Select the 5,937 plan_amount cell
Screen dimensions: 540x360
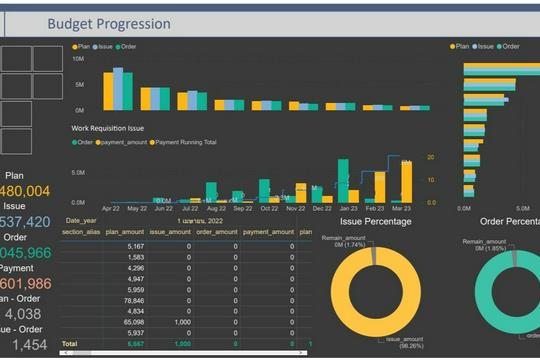(x=136, y=333)
